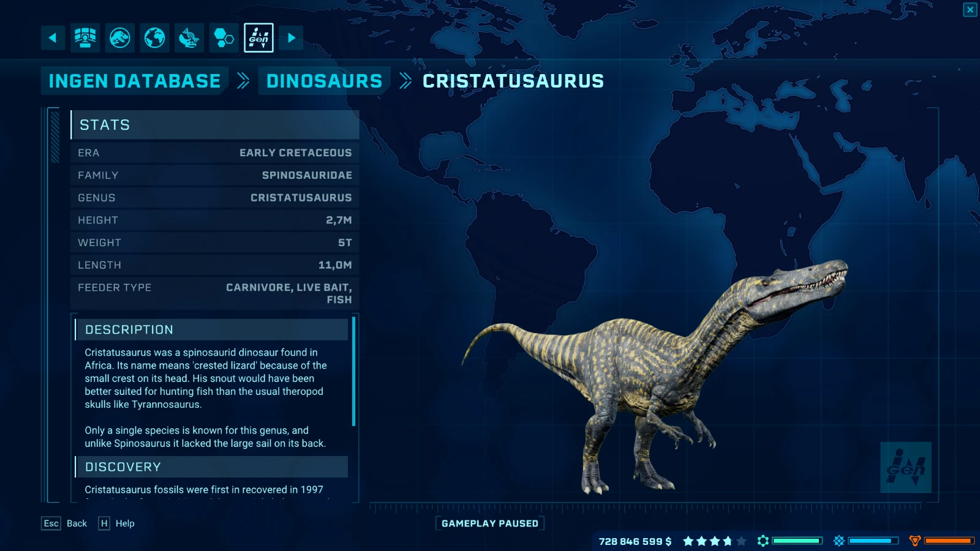Select the LENGTH row label
This screenshot has width=980, height=551.
point(99,265)
